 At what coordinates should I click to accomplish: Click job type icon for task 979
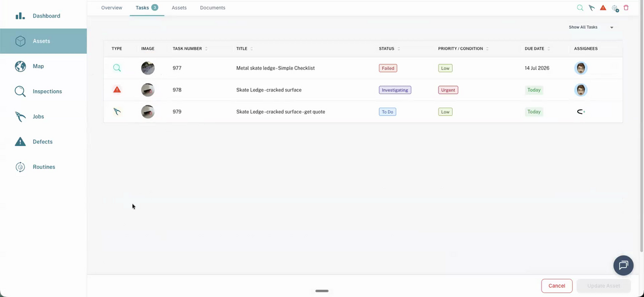(x=117, y=111)
